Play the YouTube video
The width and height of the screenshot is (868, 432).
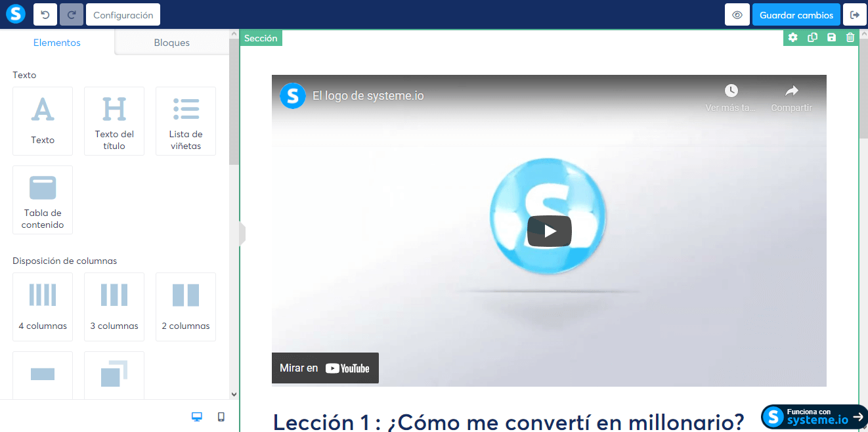pyautogui.click(x=550, y=231)
